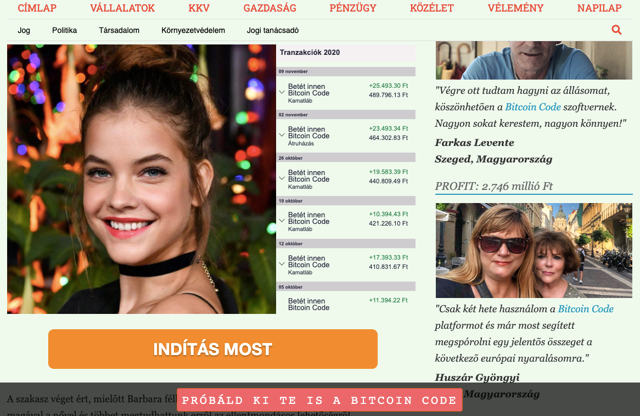This screenshot has height=416, width=640.
Task: Click the Farkas Levente name
Action: point(474,143)
